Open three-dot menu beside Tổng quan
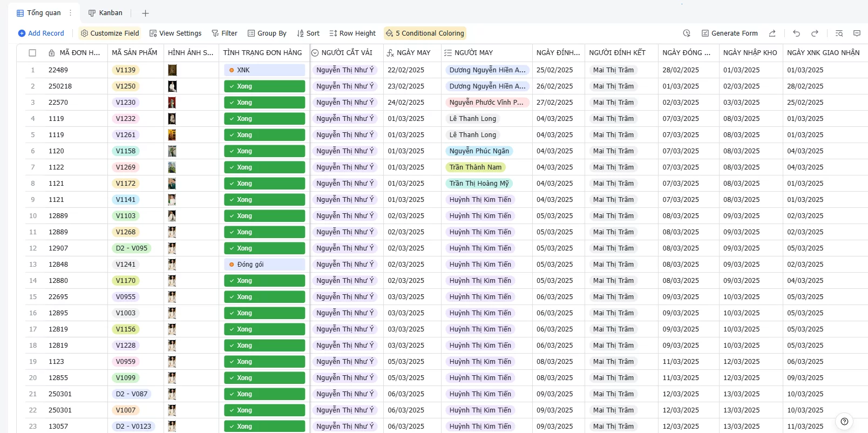This screenshot has width=868, height=433. click(x=70, y=13)
